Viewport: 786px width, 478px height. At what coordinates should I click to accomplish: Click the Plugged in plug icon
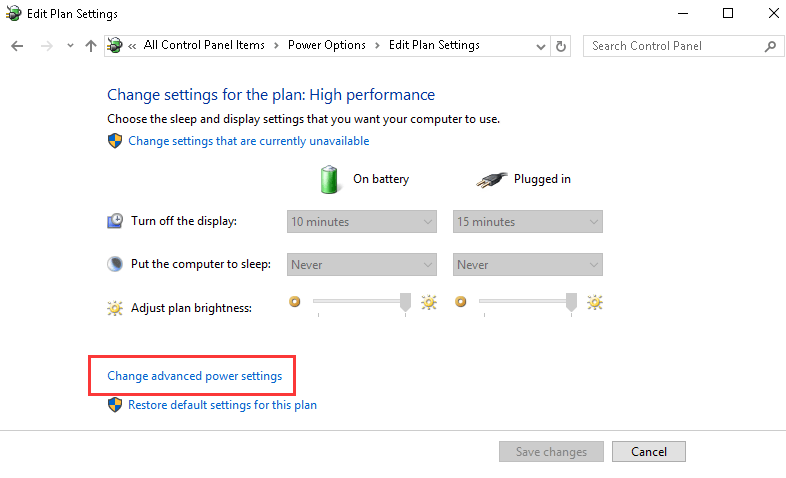492,179
